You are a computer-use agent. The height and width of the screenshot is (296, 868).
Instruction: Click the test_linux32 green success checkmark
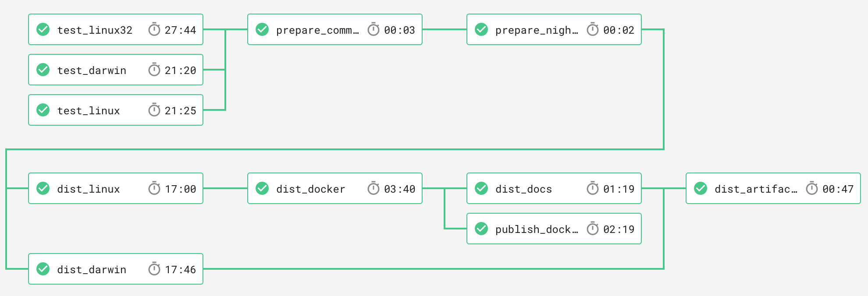point(43,29)
